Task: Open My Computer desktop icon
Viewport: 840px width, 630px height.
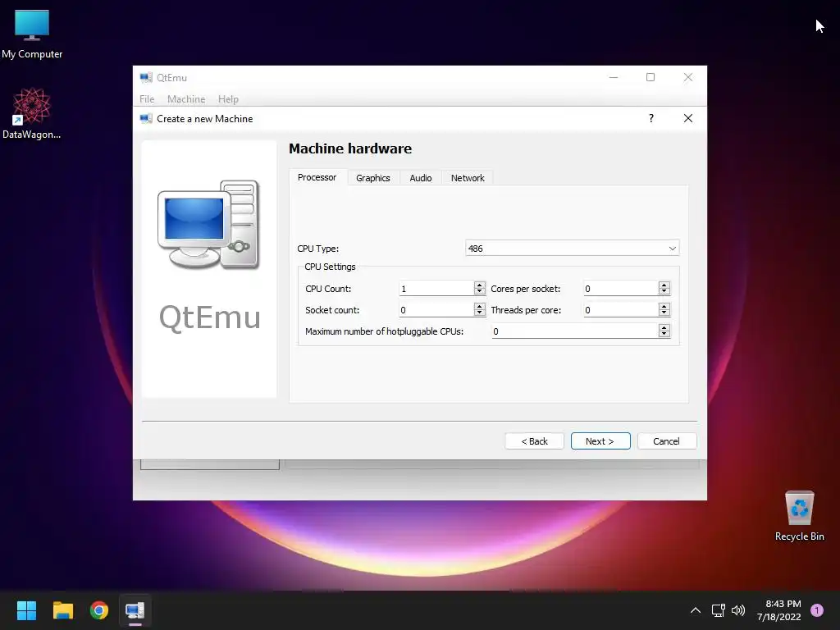Action: tap(32, 33)
